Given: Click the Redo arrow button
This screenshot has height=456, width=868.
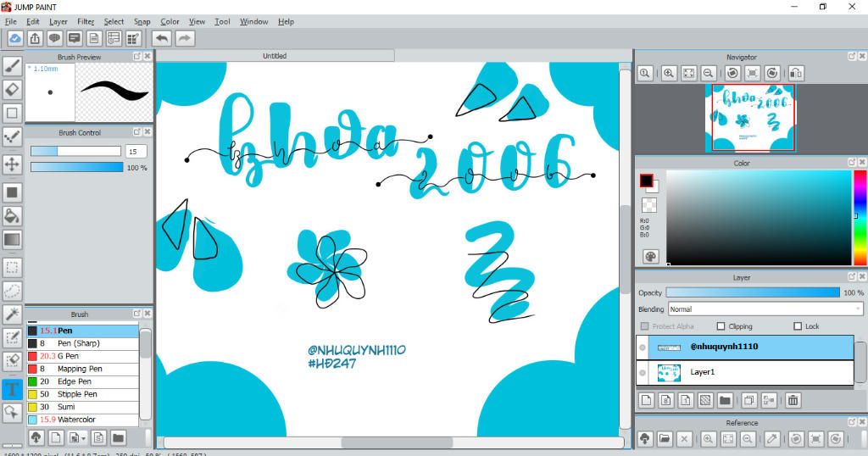Looking at the screenshot, I should click(185, 38).
